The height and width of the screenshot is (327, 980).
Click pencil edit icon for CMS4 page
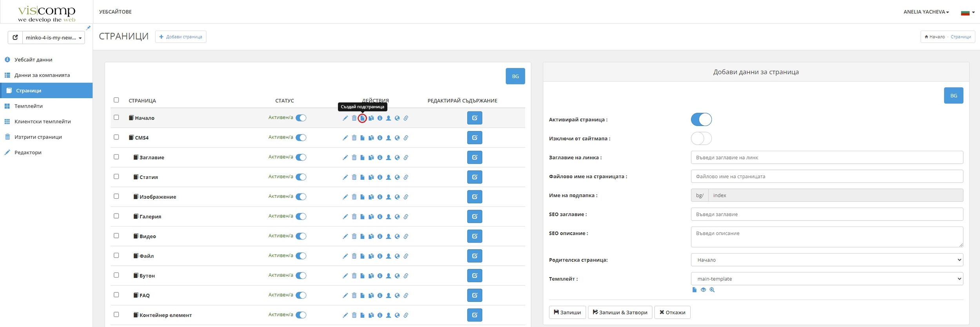(345, 138)
